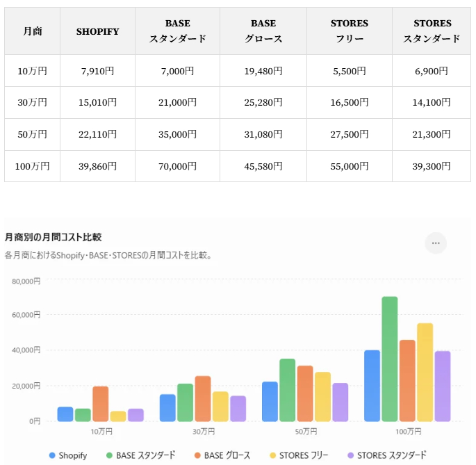This screenshot has width=476, height=465.
Task: Select the 15,010円 cell
Action: coord(97,102)
